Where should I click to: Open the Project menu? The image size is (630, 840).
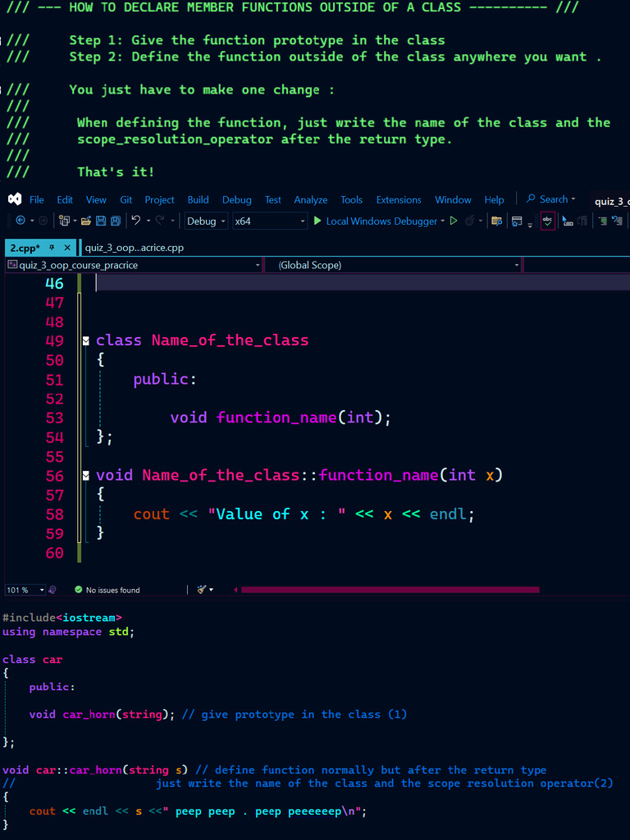tap(160, 199)
